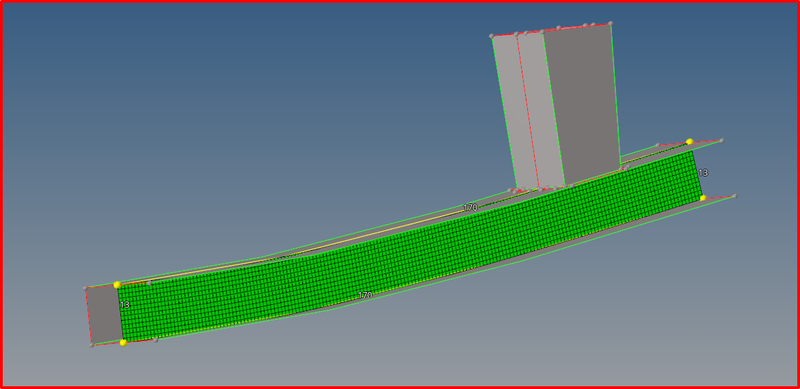Pick gray point at upper-left corner of end cap
The image size is (800, 389).
[x=85, y=288]
